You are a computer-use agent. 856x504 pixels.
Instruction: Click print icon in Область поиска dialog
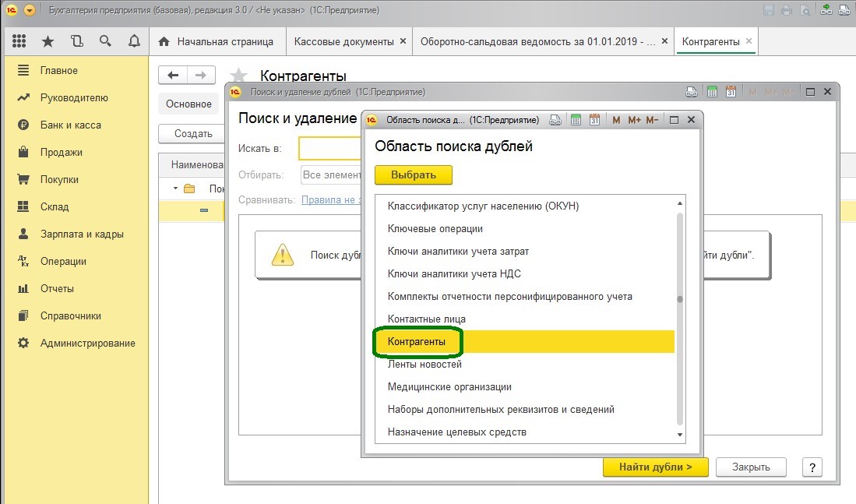[555, 120]
